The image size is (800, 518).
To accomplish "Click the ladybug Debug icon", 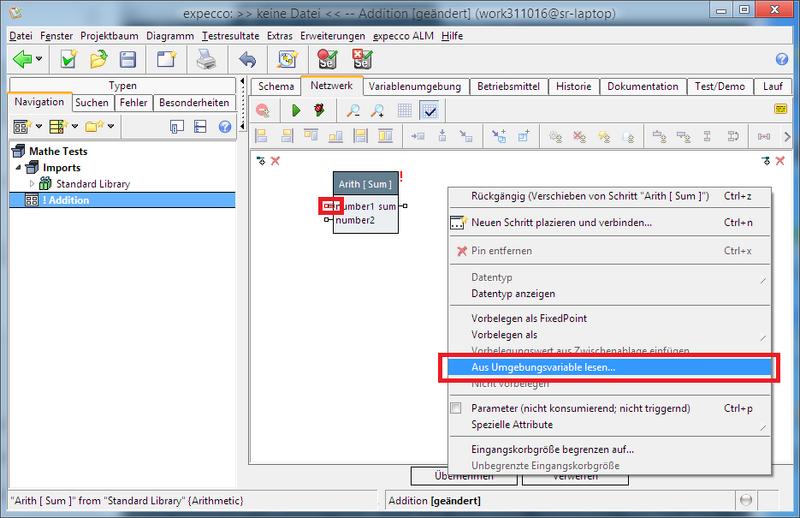I will coord(319,110).
